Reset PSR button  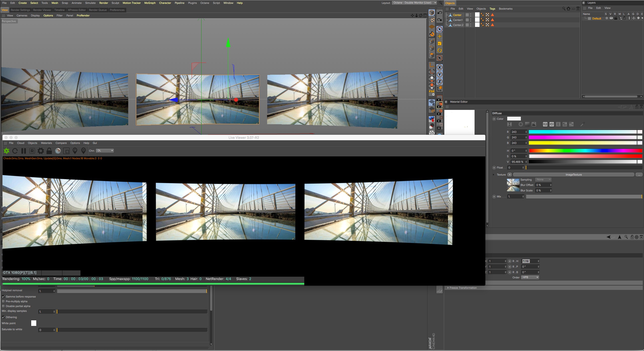click(432, 93)
